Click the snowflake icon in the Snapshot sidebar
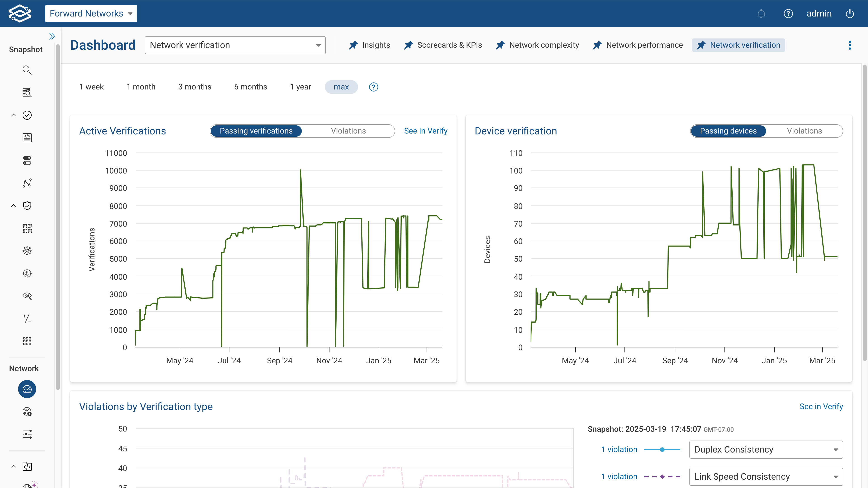Screen dimensions: 868x488 click(27, 251)
